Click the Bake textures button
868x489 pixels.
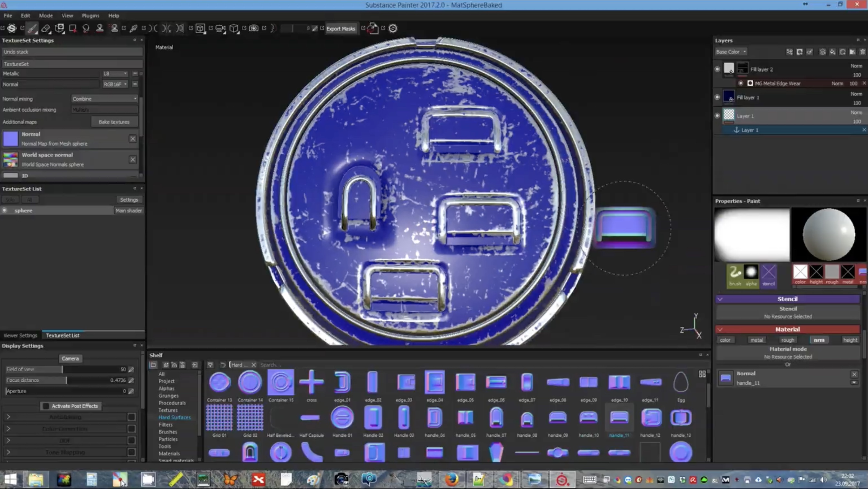click(114, 122)
